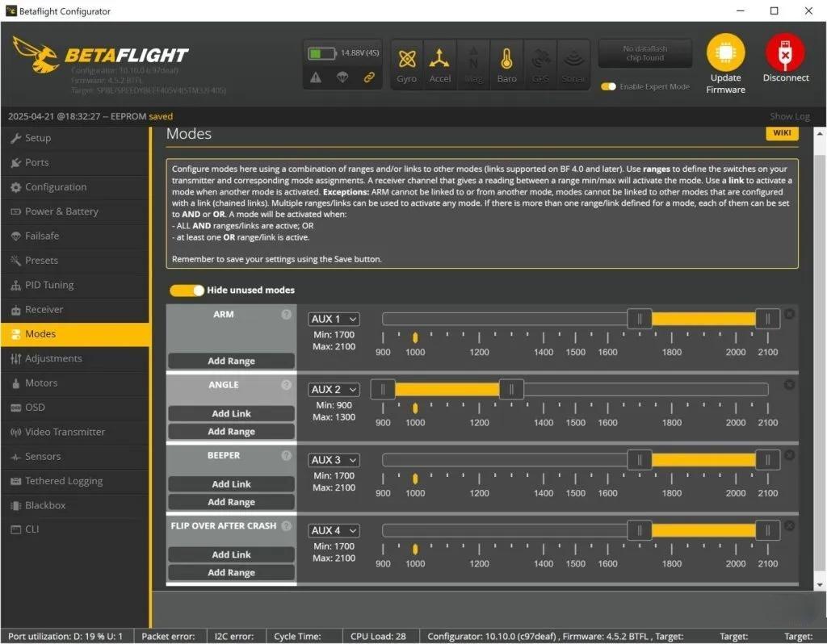This screenshot has height=644, width=827.
Task: Click the Flip Over range maximum handle
Action: click(767, 531)
